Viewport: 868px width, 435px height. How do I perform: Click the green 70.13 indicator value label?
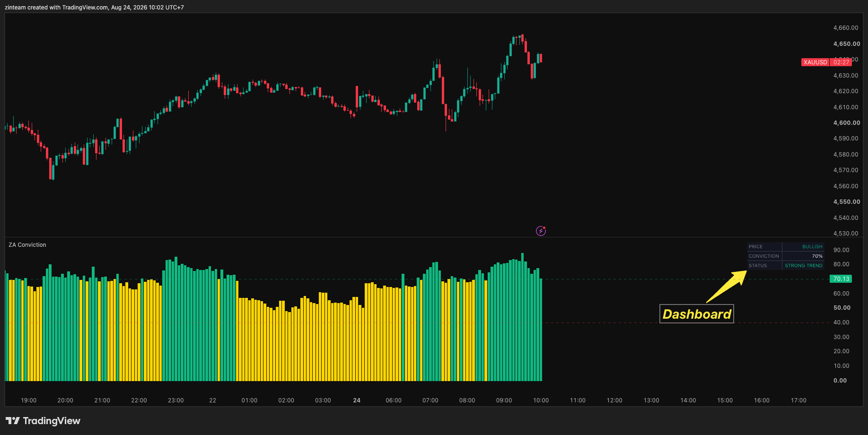841,279
